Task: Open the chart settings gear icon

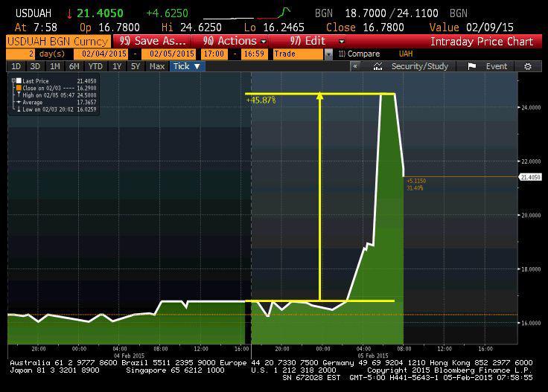Action: click(x=528, y=66)
